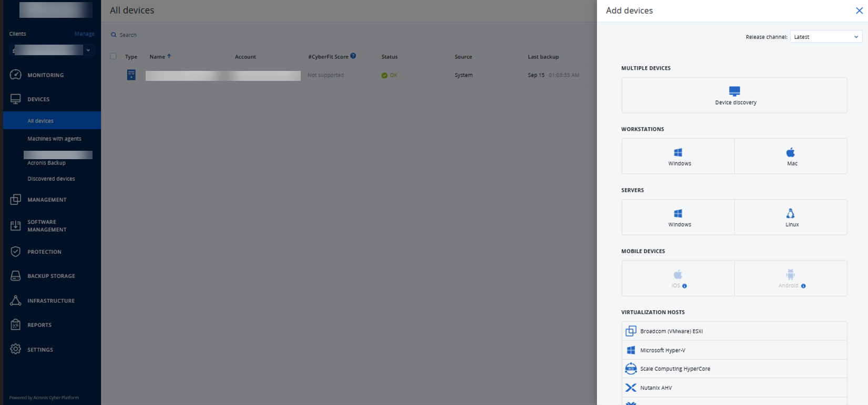Open Device discovery for multiple devices

coord(734,95)
